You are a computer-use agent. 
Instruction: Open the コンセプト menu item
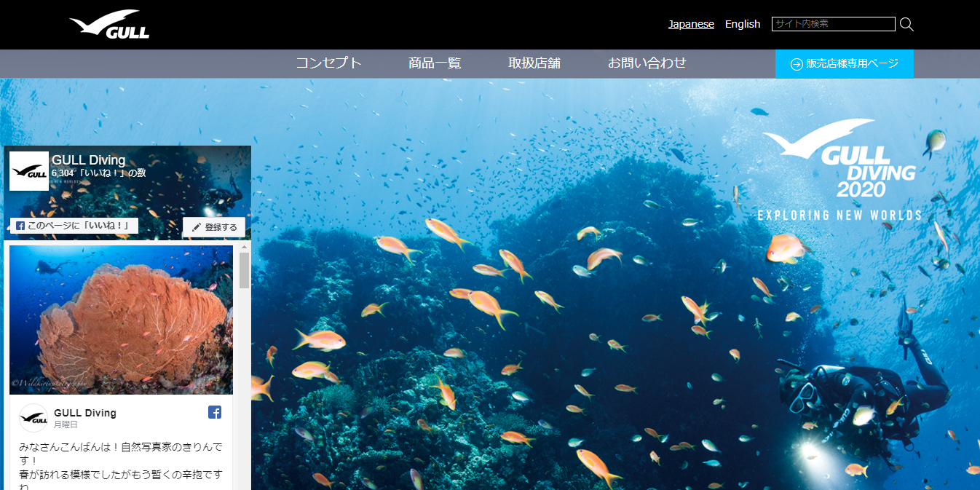pos(328,63)
